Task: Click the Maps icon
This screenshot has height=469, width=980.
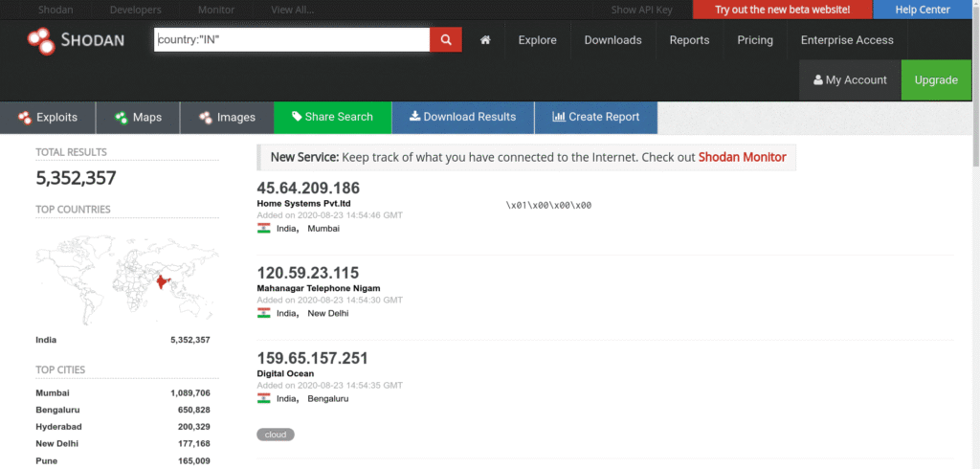Action: [122, 118]
